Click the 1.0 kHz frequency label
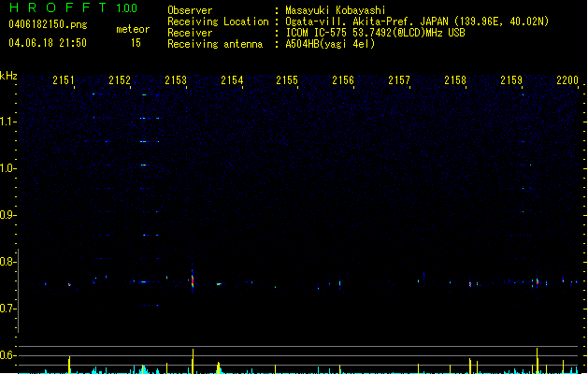Viewport: 588px width, 374px height. pos(7,168)
